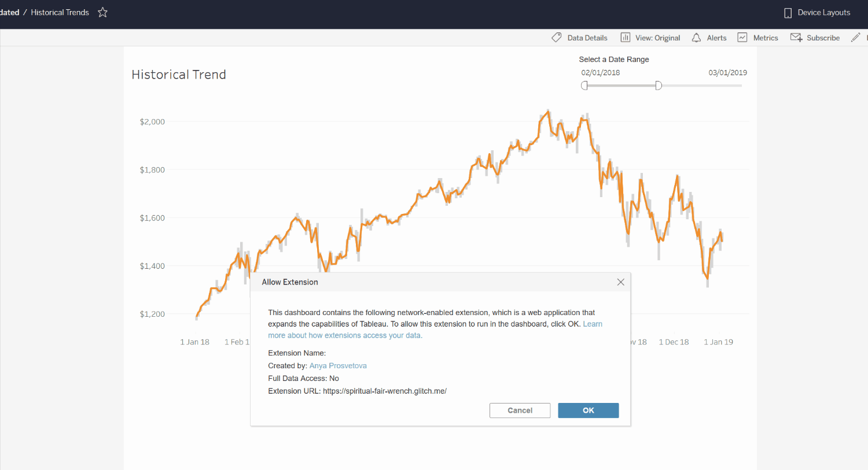Open the Historical Trends breadcrumb
Image resolution: width=868 pixels, height=470 pixels.
tap(60, 12)
